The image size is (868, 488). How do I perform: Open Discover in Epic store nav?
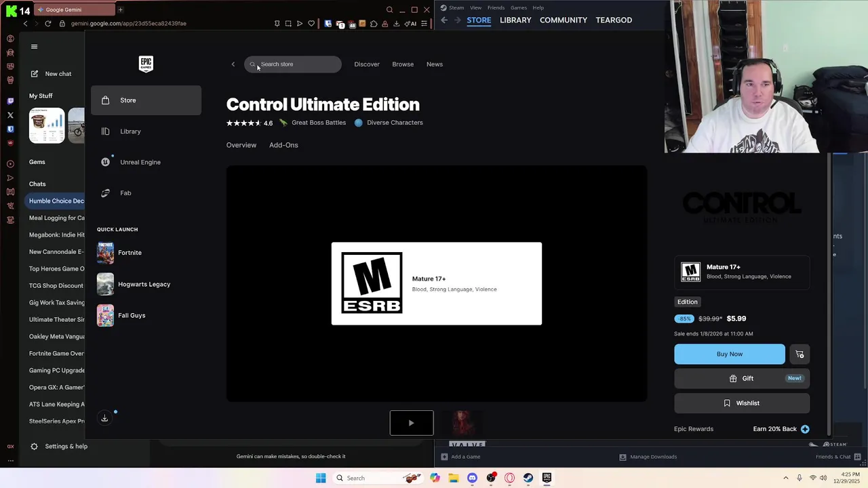pyautogui.click(x=367, y=64)
